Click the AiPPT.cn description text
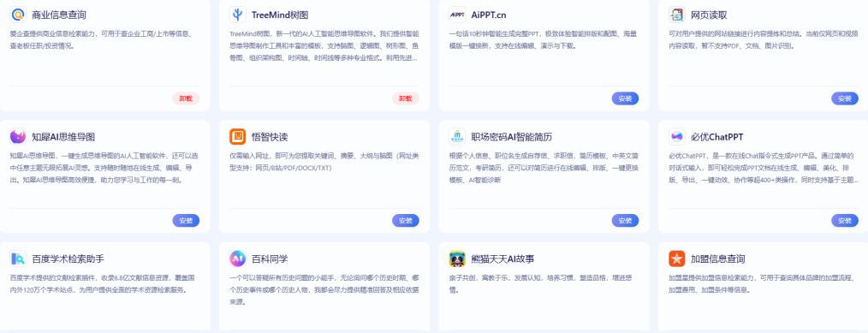The height and width of the screenshot is (333, 868). pos(543,40)
